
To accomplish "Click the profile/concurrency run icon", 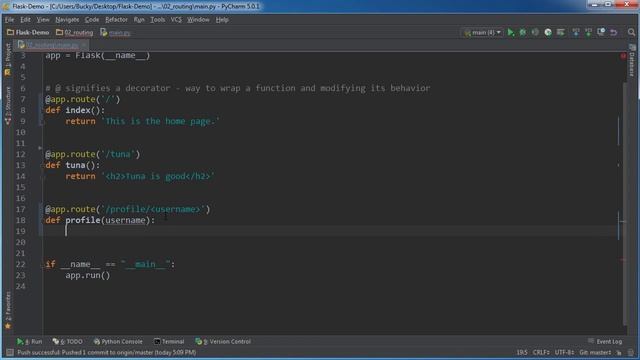I will [548, 32].
